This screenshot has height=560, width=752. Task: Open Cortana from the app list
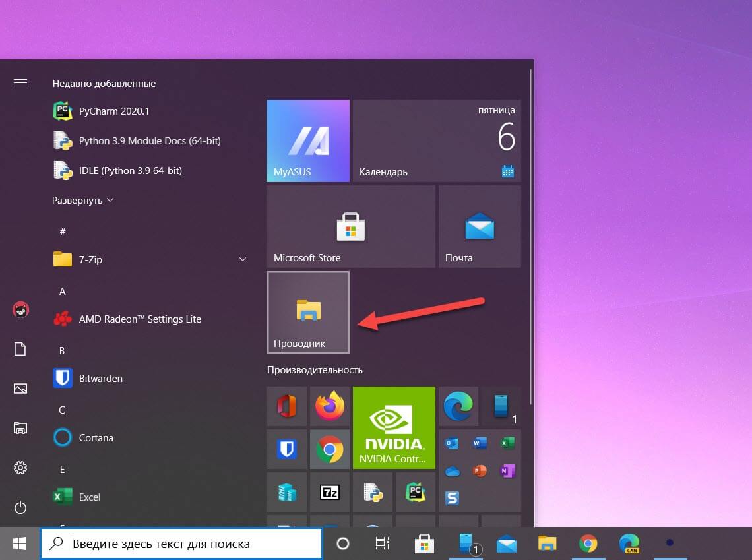(151, 438)
